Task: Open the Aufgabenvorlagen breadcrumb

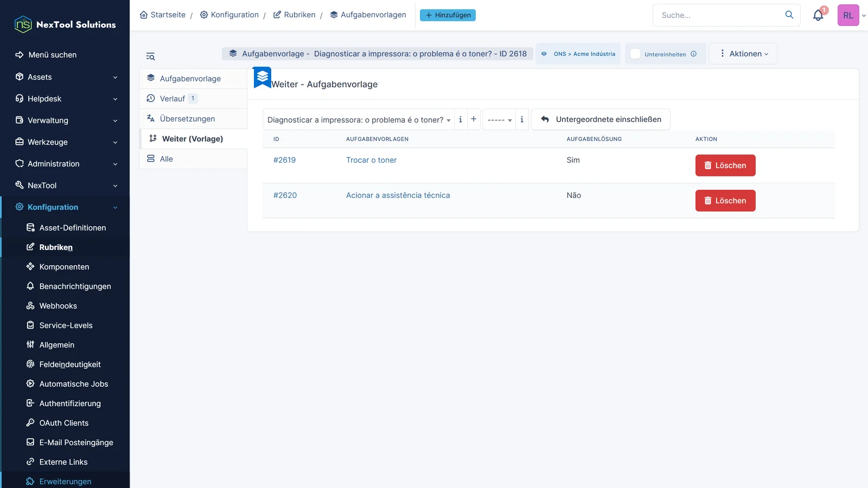Action: 368,15
